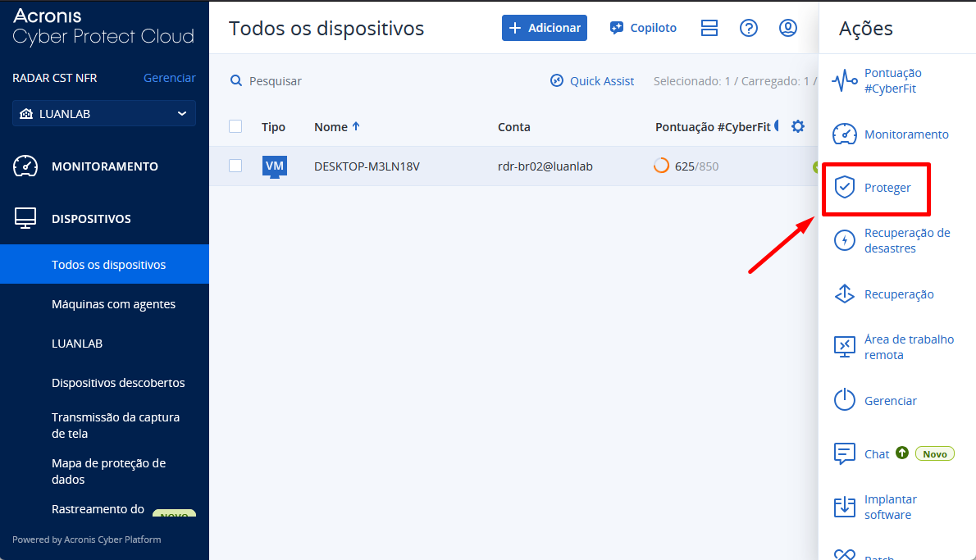
Task: Click the Gerenciar link beside tenant name
Action: (169, 78)
